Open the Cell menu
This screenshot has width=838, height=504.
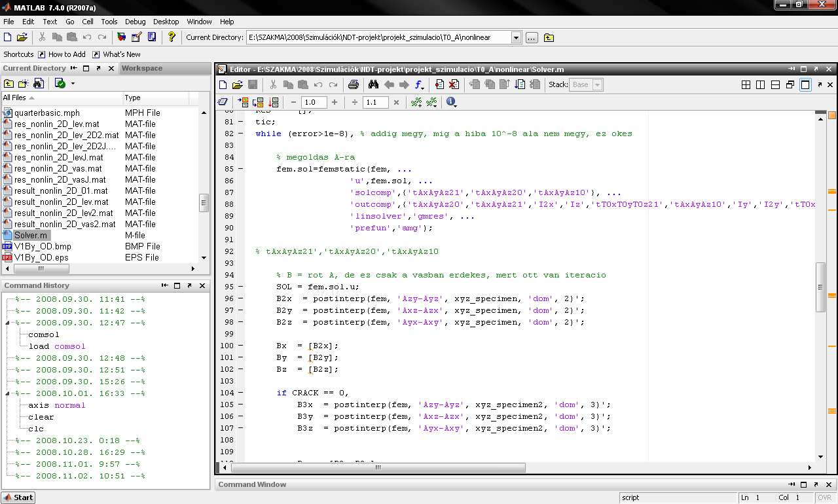click(88, 22)
